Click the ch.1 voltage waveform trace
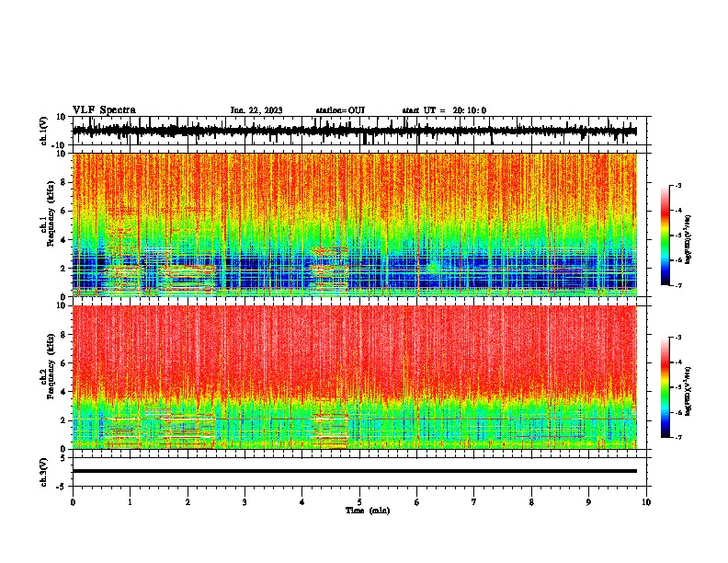Viewport: 728px width, 563px height. click(354, 132)
